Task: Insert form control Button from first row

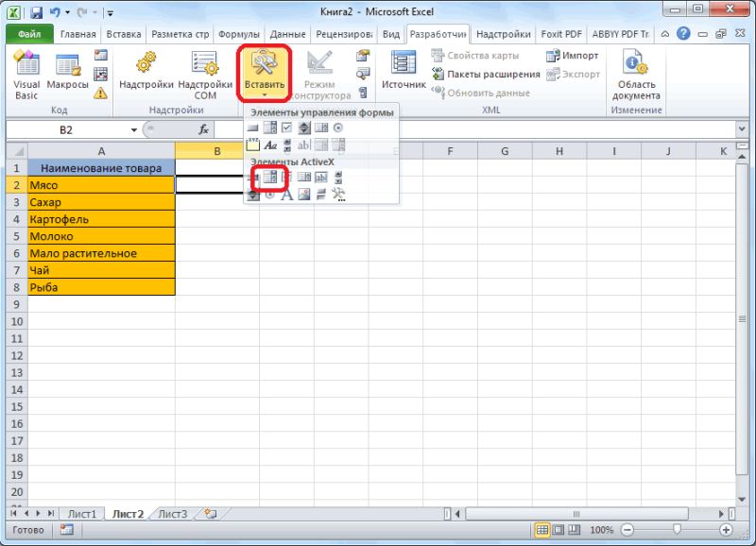Action: [x=252, y=128]
